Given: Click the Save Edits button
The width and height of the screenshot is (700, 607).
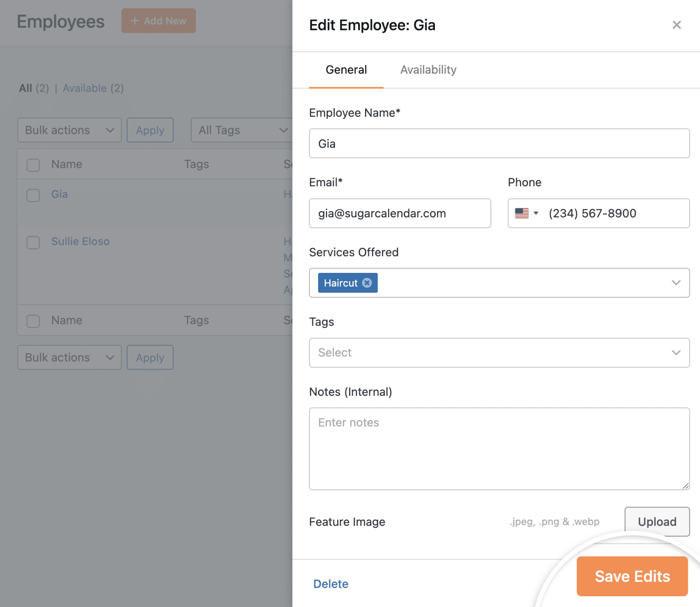Looking at the screenshot, I should point(632,576).
